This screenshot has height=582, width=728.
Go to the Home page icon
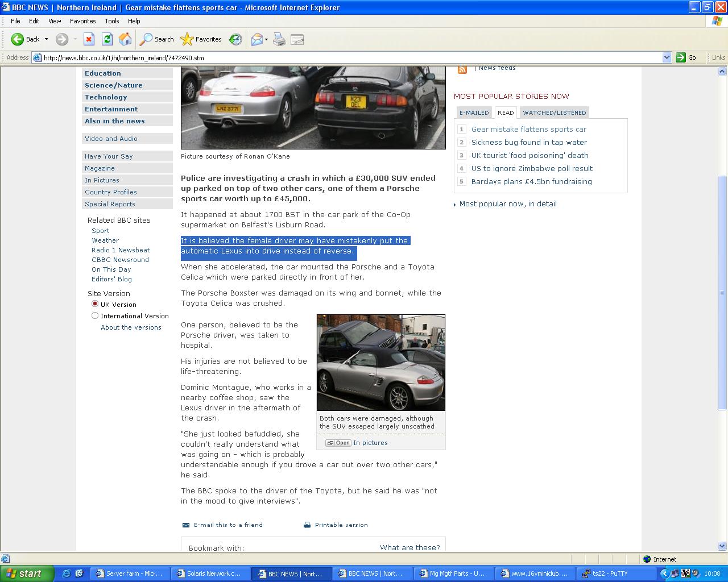pyautogui.click(x=125, y=39)
